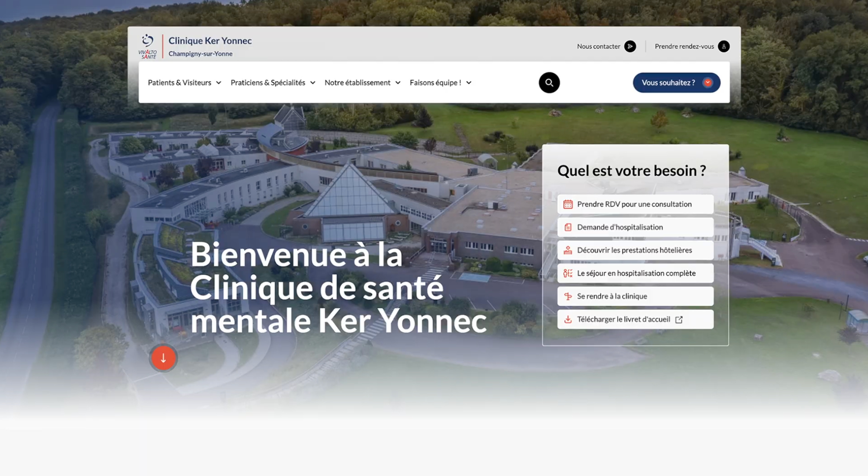Select Prendre rendez-vous in the header
This screenshot has width=868, height=476.
click(x=684, y=46)
